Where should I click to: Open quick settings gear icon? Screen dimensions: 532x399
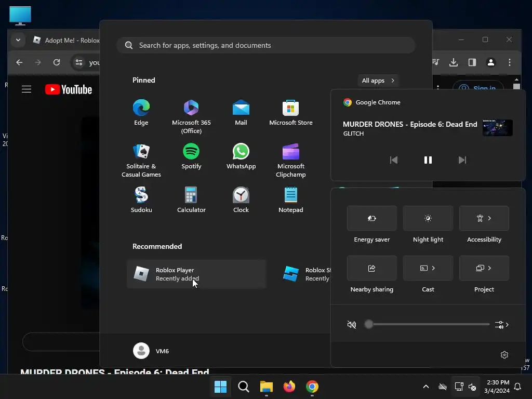coord(504,354)
